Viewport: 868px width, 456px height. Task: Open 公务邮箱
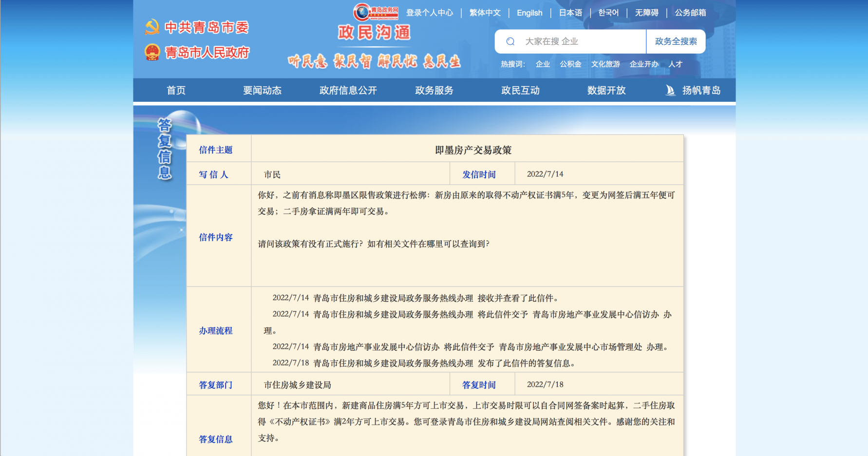click(x=690, y=13)
